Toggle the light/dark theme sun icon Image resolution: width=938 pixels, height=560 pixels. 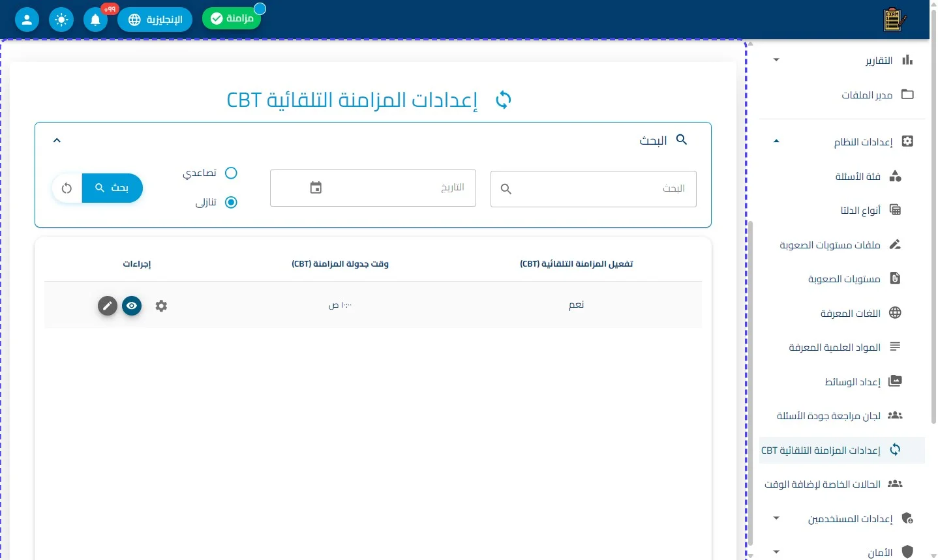click(x=61, y=20)
